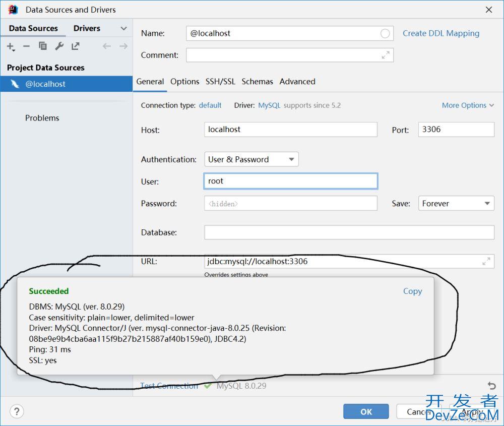Open the SSH/SSL tab
Viewport: 504px width, 426px height.
click(221, 82)
